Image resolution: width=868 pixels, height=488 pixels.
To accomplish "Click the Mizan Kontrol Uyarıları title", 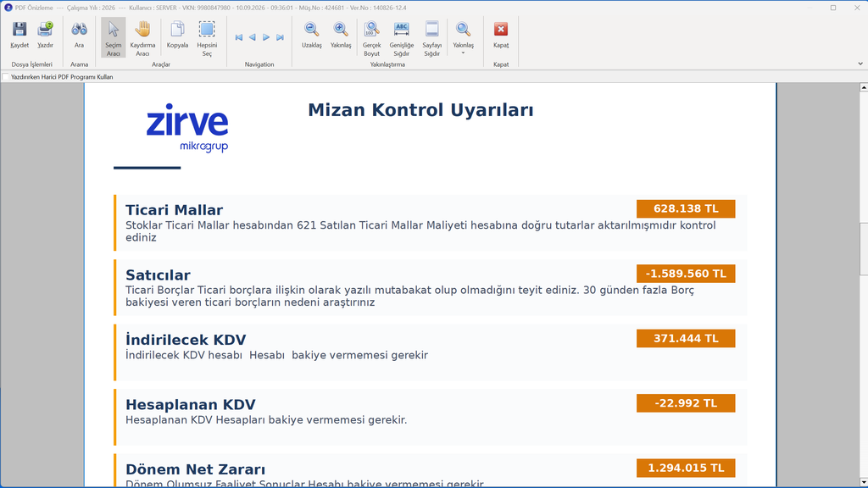I will click(420, 110).
